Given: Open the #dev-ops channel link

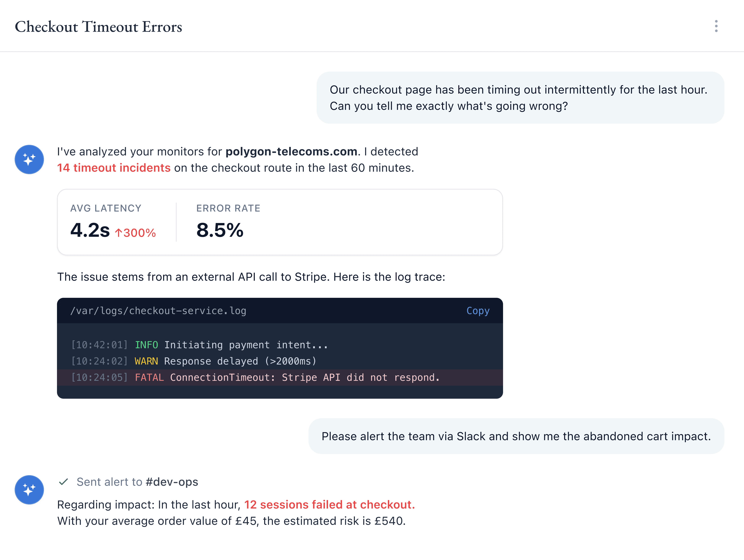Looking at the screenshot, I should (172, 482).
